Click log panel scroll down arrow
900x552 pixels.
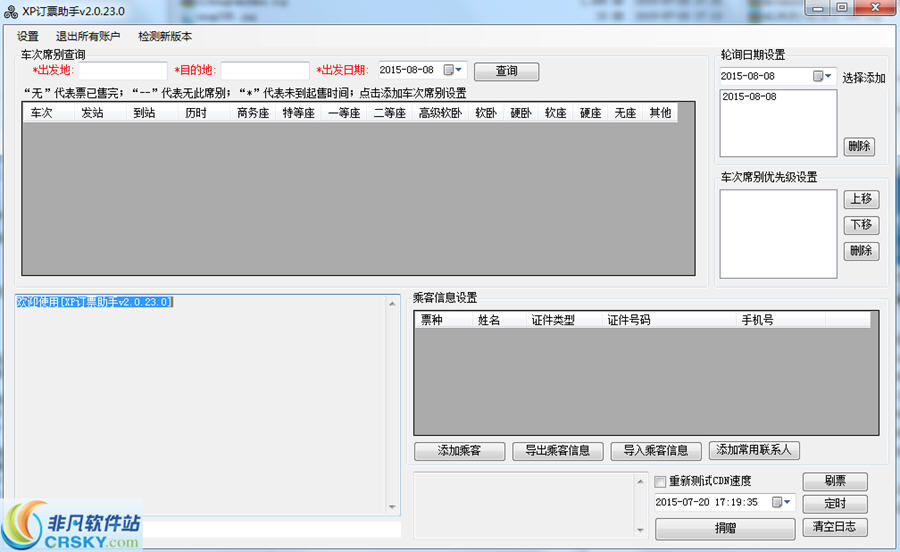click(392, 507)
